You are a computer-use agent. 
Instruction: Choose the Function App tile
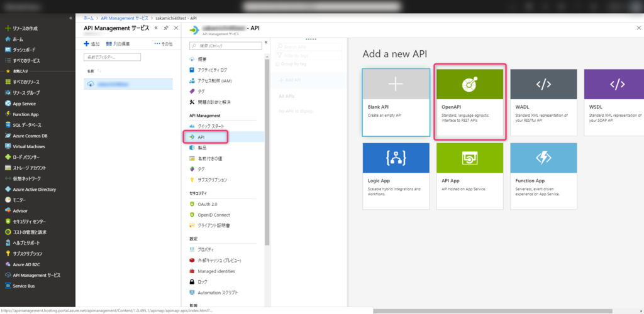(543, 176)
